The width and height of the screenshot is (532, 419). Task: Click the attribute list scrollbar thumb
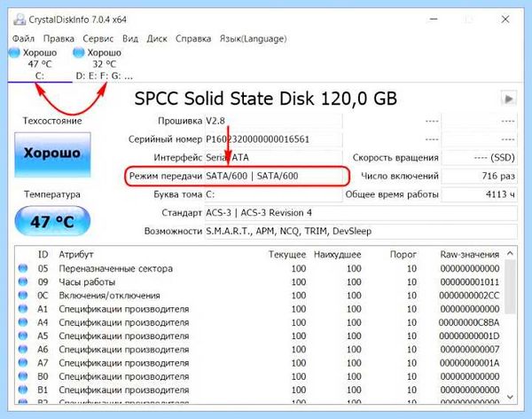pyautogui.click(x=510, y=287)
